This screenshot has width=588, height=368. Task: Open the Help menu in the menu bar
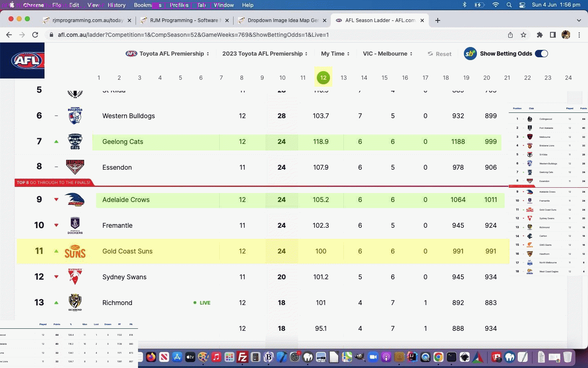[x=247, y=5]
